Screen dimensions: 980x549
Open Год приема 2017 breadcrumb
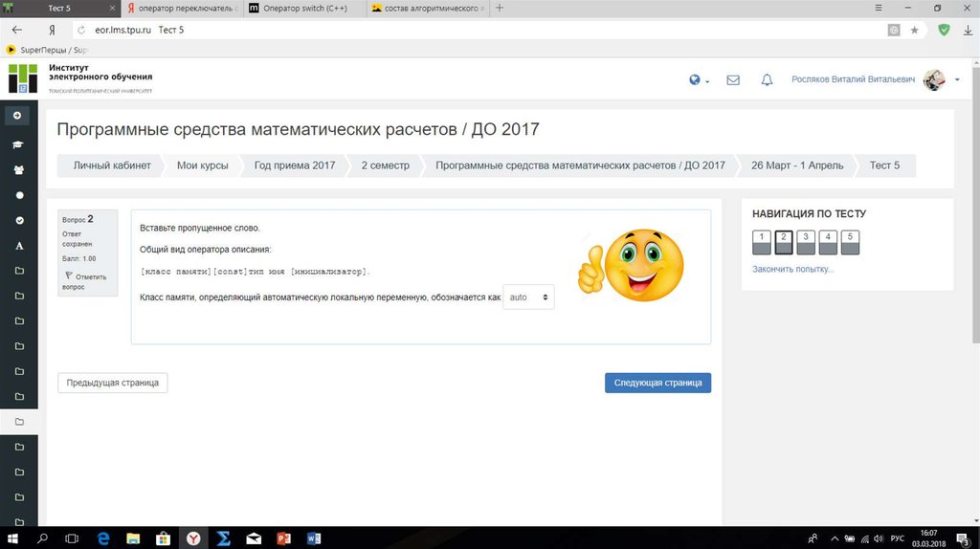[295, 165]
